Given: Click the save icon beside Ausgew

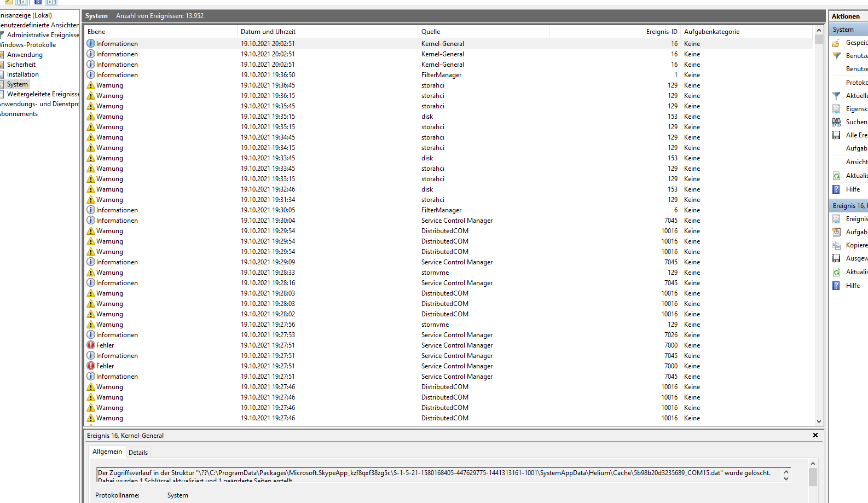Looking at the screenshot, I should pyautogui.click(x=836, y=258).
